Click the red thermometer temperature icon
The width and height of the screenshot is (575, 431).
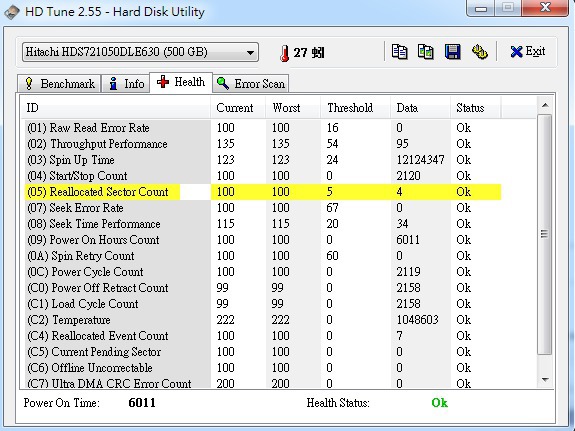(285, 53)
